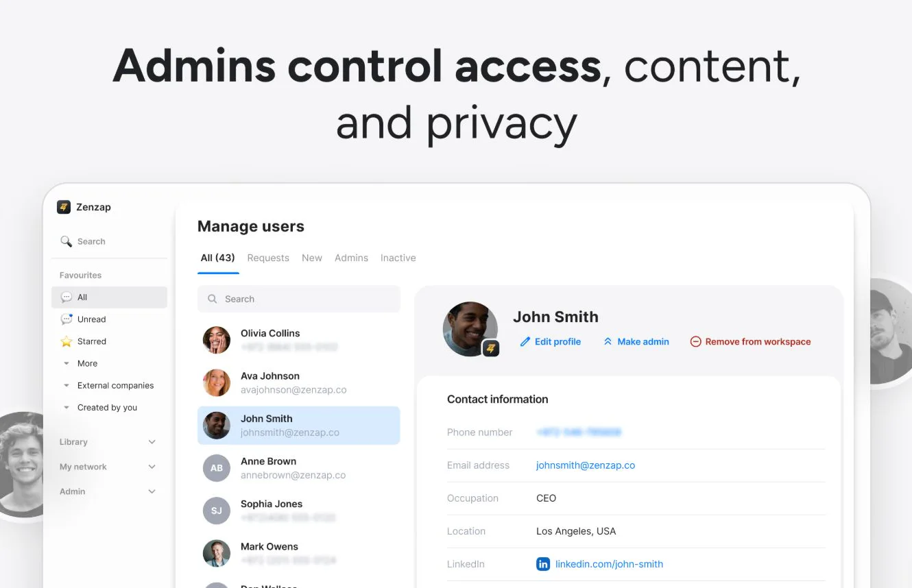Click the Manage users heading

250,226
